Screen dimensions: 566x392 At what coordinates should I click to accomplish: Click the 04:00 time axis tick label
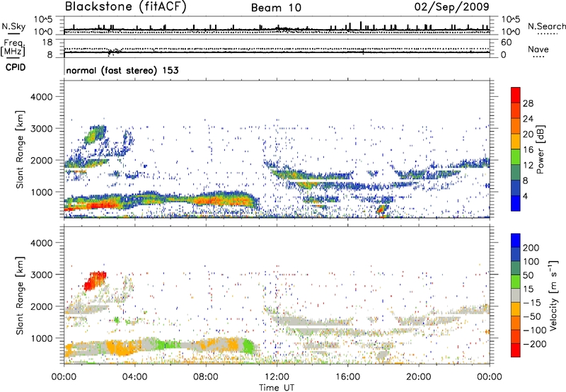(x=134, y=377)
